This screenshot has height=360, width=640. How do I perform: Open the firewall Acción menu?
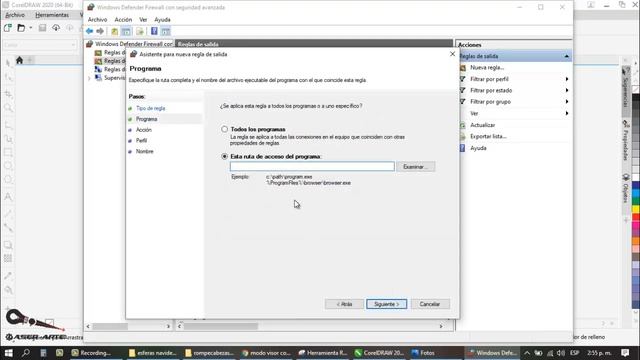click(x=123, y=20)
